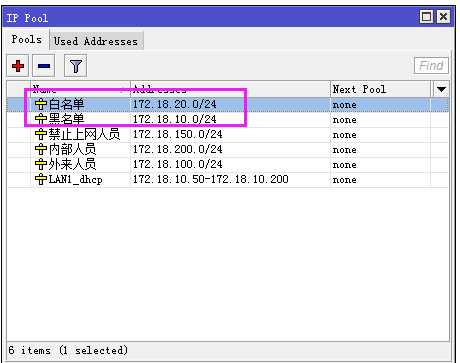This screenshot has height=363, width=460.
Task: Open the column selector dropdown arrow
Action: click(x=441, y=89)
